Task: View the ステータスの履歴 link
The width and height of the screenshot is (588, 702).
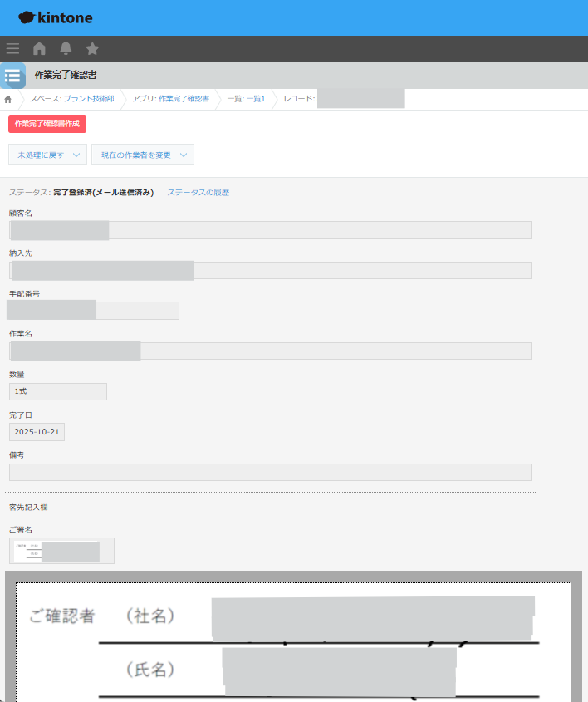Action: click(198, 193)
